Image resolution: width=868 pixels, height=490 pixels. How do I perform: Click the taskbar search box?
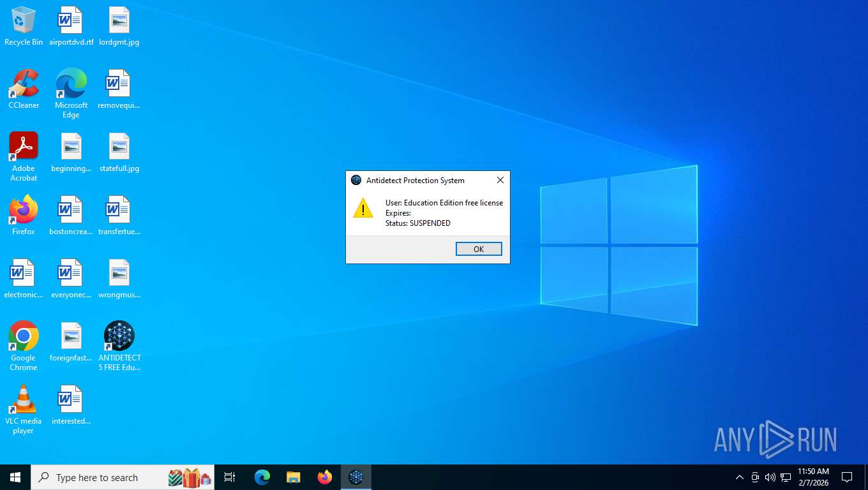tap(123, 477)
